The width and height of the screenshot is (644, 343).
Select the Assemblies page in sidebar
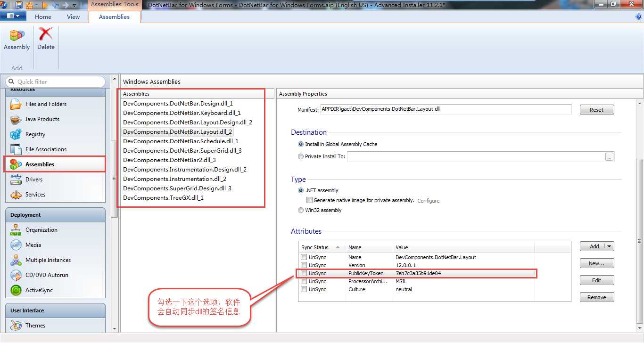coord(55,164)
